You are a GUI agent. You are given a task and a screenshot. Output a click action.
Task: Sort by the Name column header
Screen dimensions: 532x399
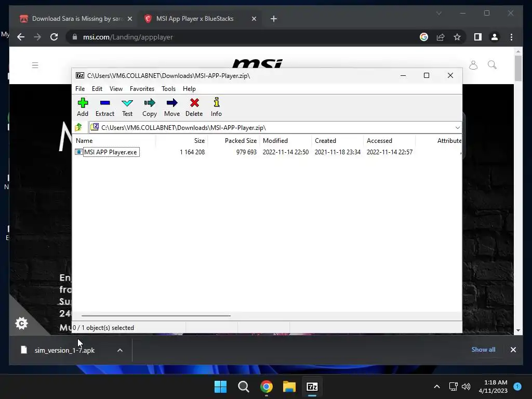[x=114, y=140]
